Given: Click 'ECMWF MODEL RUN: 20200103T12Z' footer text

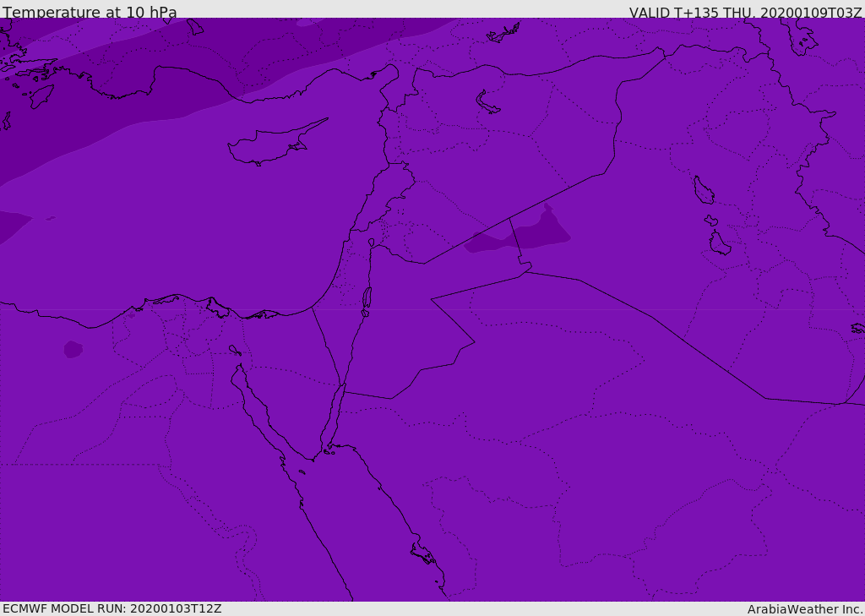Looking at the screenshot, I should coord(112,608).
